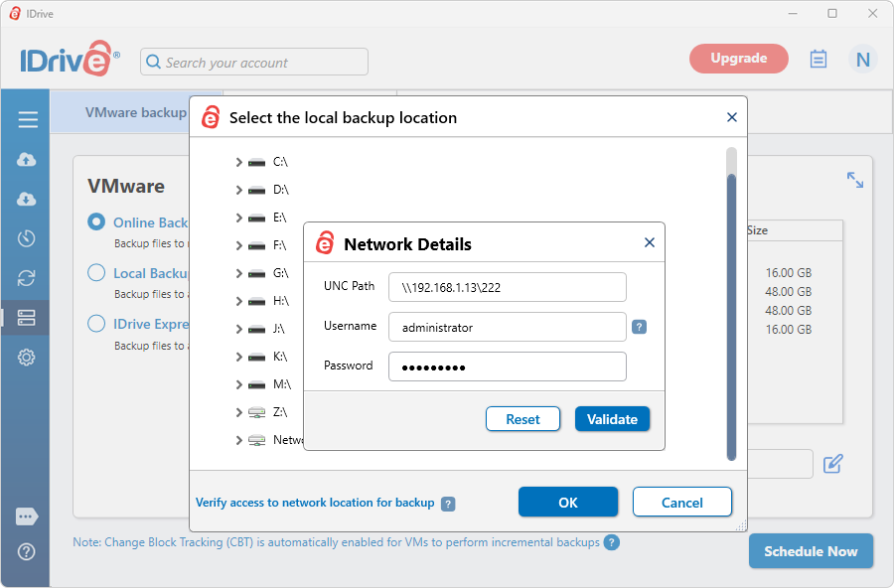
Task: Click the K:\ drive icon
Action: 256,357
